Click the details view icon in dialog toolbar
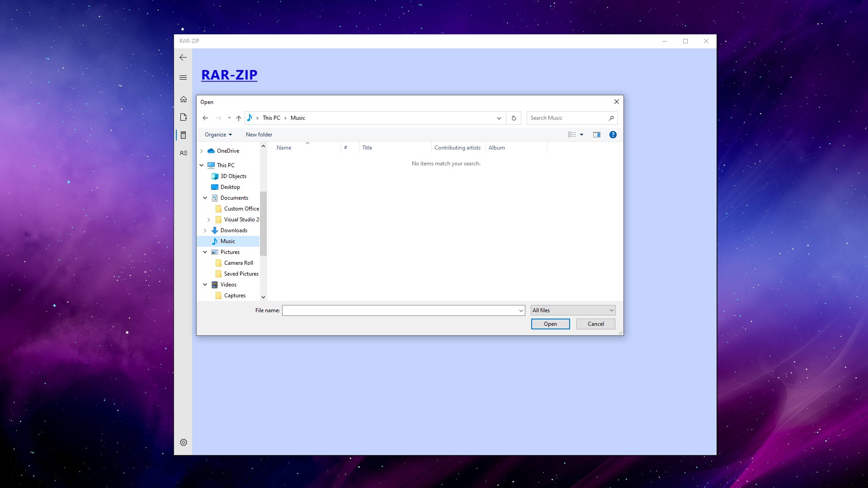The height and width of the screenshot is (488, 868). [572, 134]
